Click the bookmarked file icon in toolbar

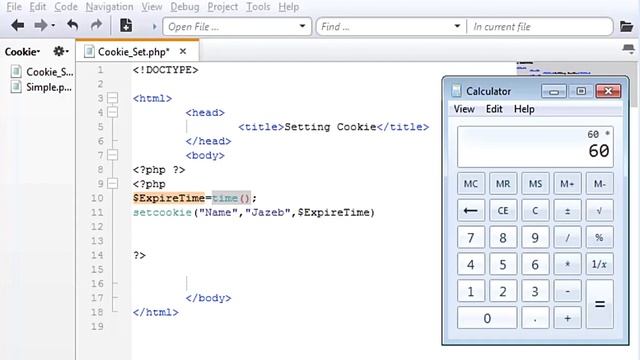pyautogui.click(x=126, y=25)
